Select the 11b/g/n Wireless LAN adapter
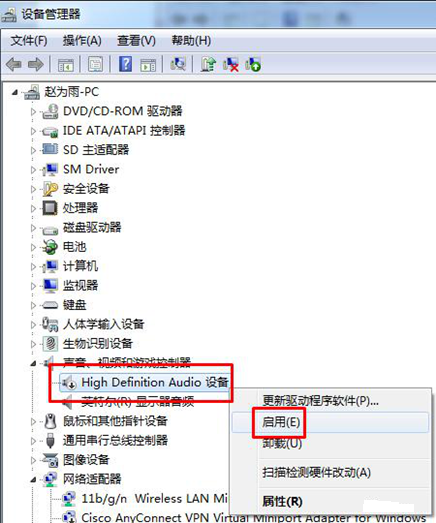Screen dimensions: 436x523 coord(154,498)
